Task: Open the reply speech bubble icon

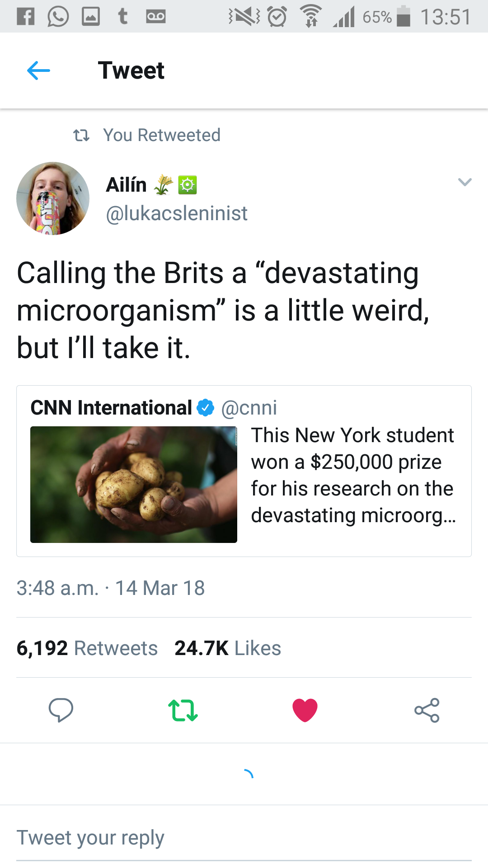Action: [x=61, y=710]
